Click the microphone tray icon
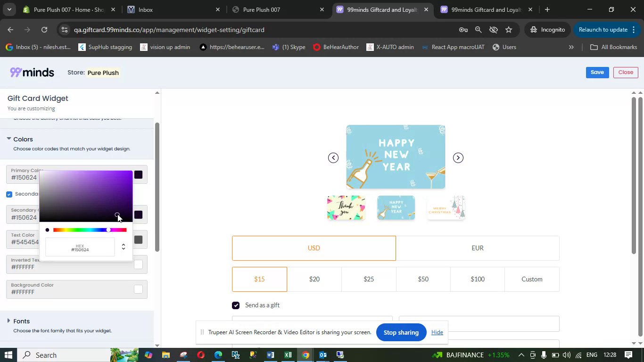 click(544, 355)
